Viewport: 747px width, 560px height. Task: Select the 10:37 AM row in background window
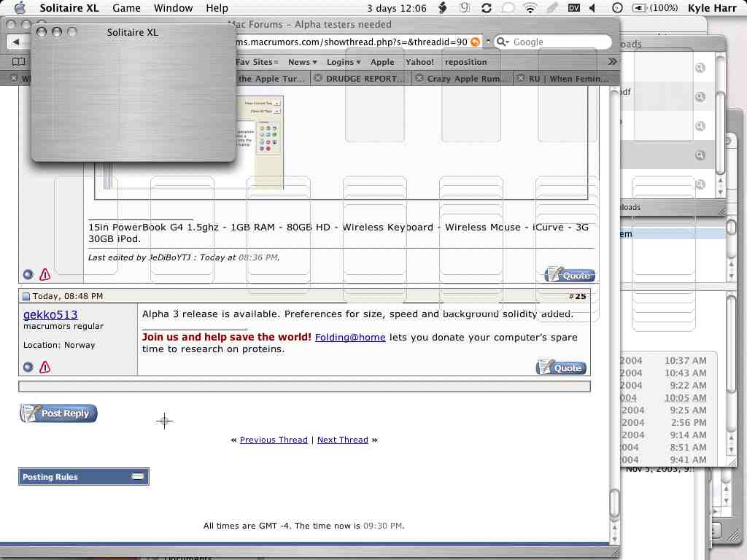[x=663, y=360]
